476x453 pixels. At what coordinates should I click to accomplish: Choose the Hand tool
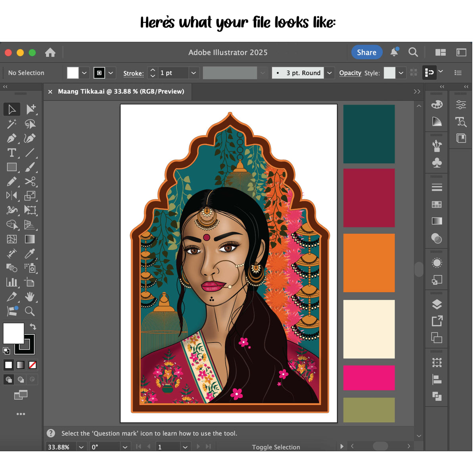point(30,296)
